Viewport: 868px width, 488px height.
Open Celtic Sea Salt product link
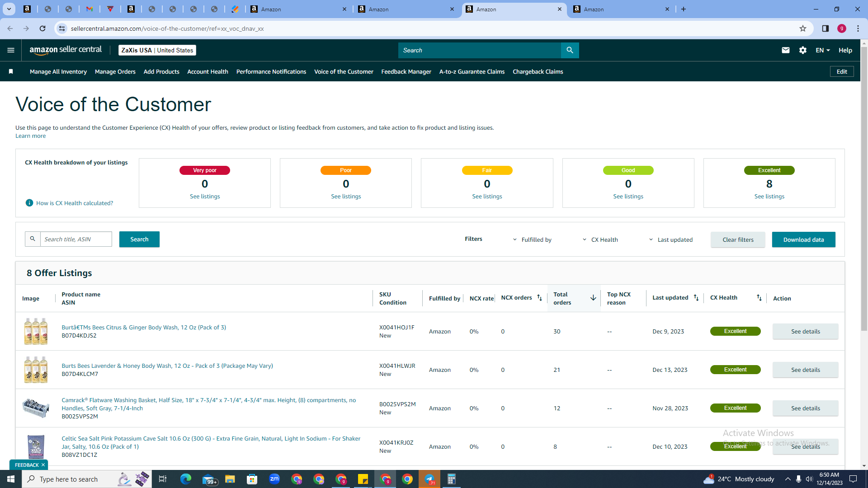pyautogui.click(x=211, y=442)
